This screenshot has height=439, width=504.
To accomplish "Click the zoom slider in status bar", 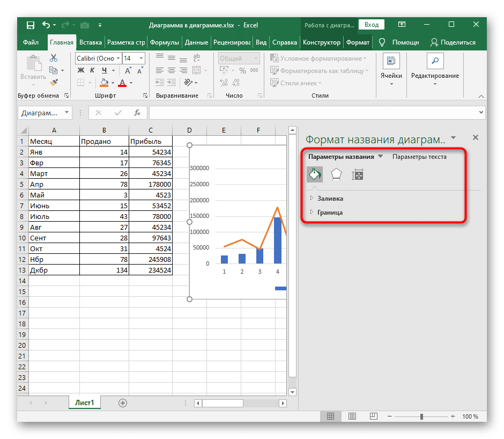I will 422,416.
